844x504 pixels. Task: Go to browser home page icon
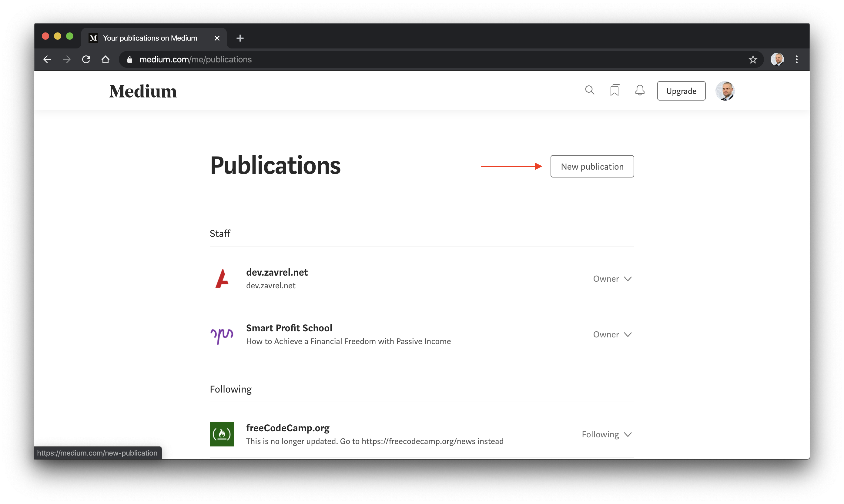pos(105,59)
